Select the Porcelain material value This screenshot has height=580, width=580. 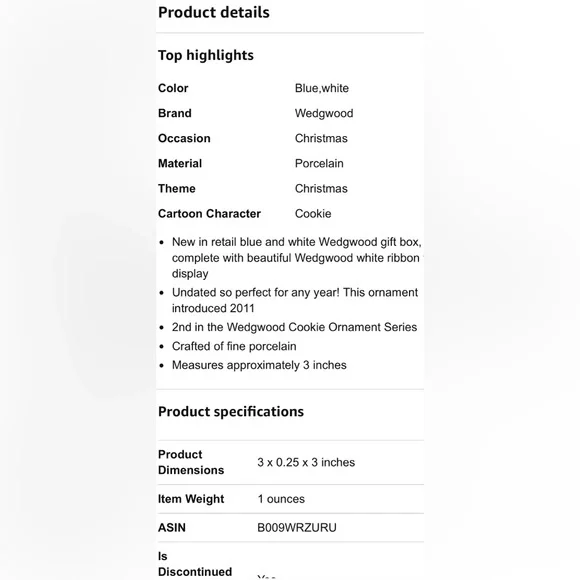[x=319, y=163]
